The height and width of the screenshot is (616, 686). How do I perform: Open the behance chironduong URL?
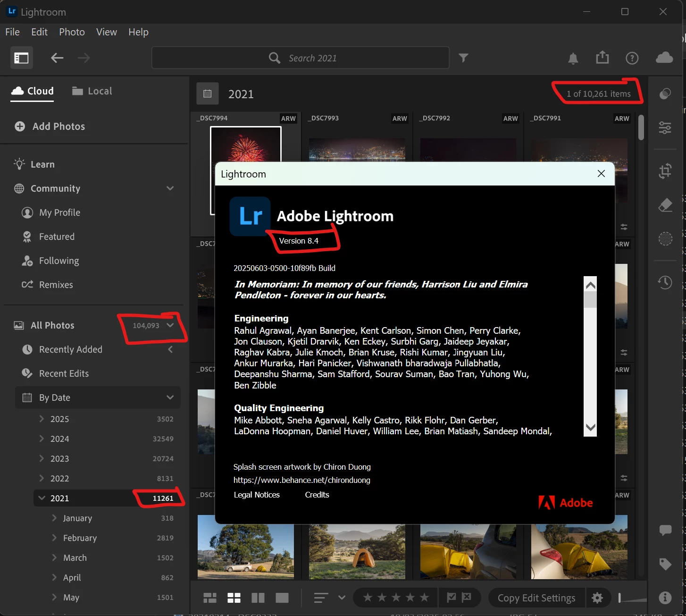(x=302, y=480)
